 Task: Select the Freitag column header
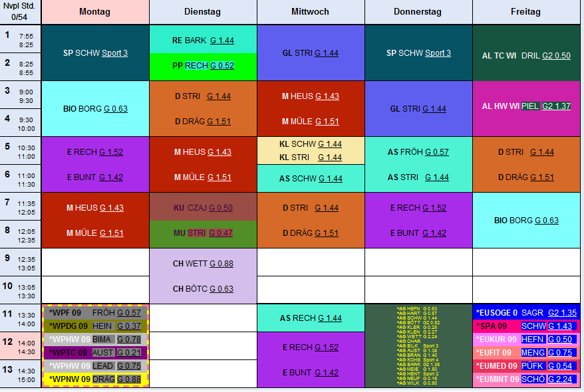coord(526,12)
